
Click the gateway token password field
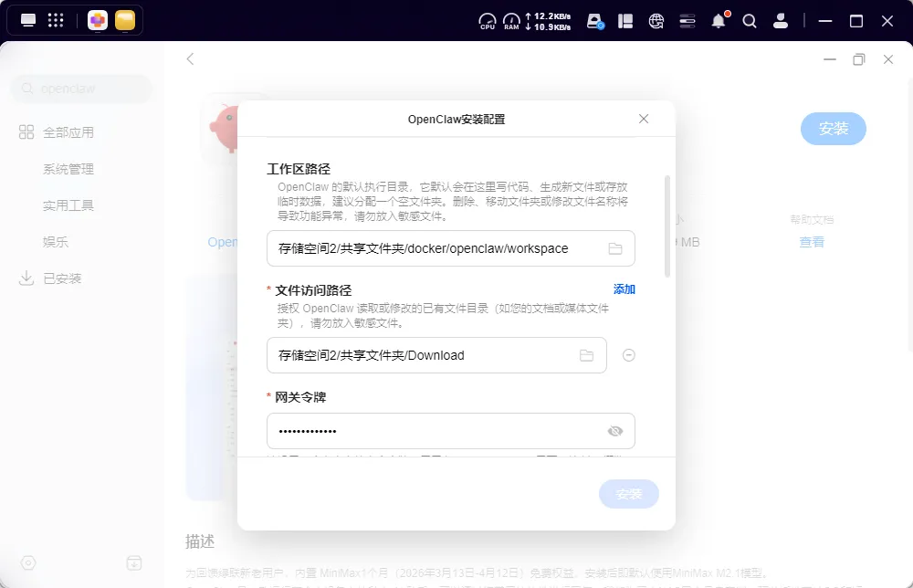tap(434, 431)
